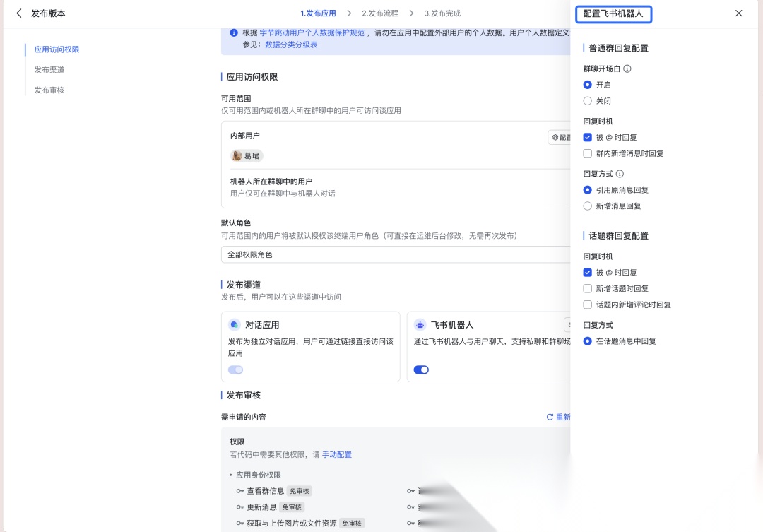
Task: Click the 葛珺 user tag
Action: pyautogui.click(x=247, y=155)
